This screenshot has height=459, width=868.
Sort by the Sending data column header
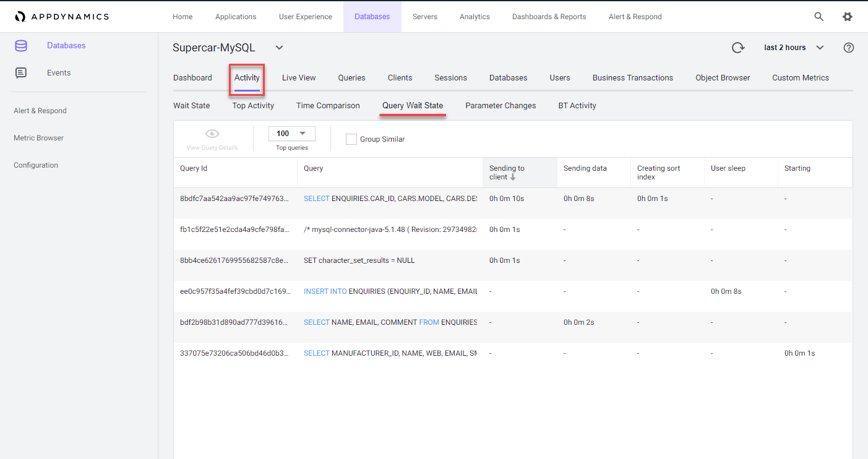pos(594,173)
